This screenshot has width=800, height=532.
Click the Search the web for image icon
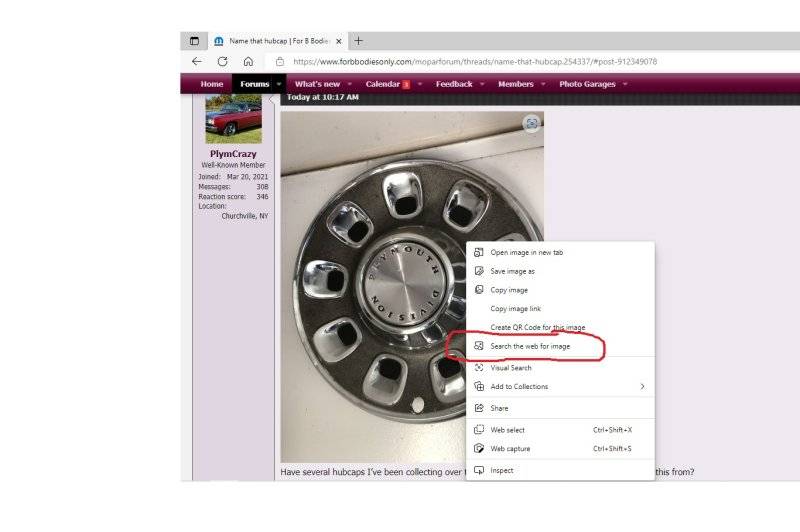[479, 346]
